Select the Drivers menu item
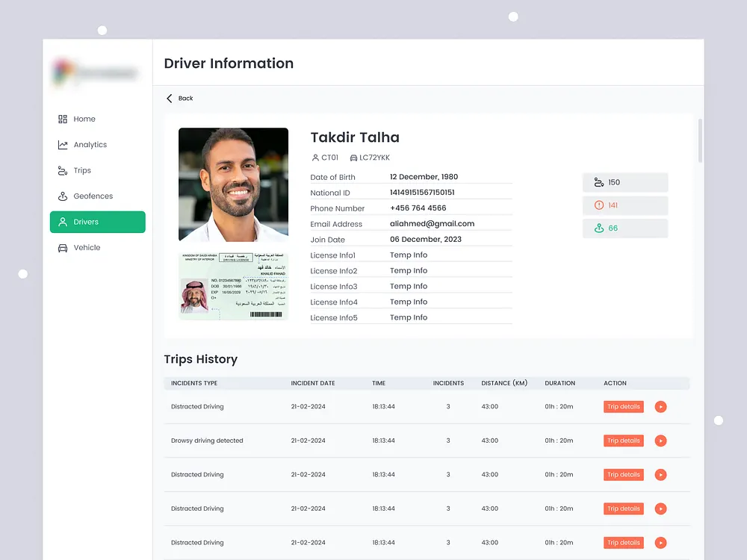The width and height of the screenshot is (747, 560). point(98,222)
